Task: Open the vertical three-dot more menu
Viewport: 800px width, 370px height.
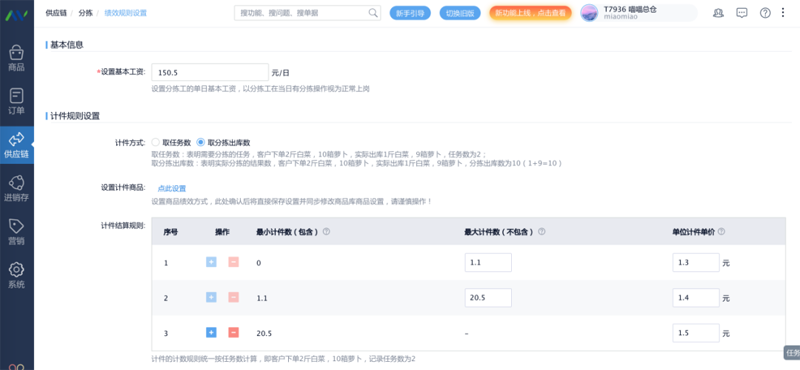Action: click(783, 13)
